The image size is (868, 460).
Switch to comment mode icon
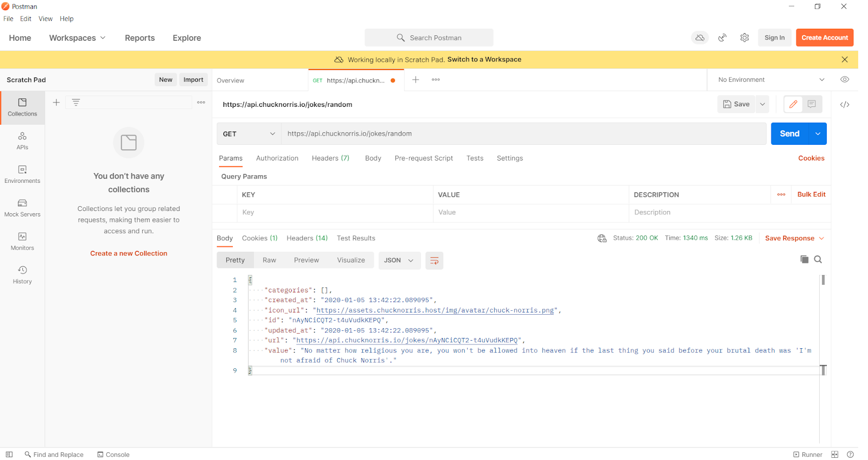coord(812,104)
